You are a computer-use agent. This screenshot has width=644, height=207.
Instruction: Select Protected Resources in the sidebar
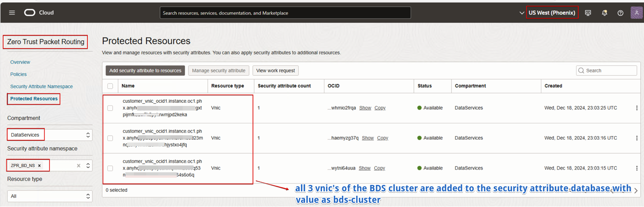point(34,99)
